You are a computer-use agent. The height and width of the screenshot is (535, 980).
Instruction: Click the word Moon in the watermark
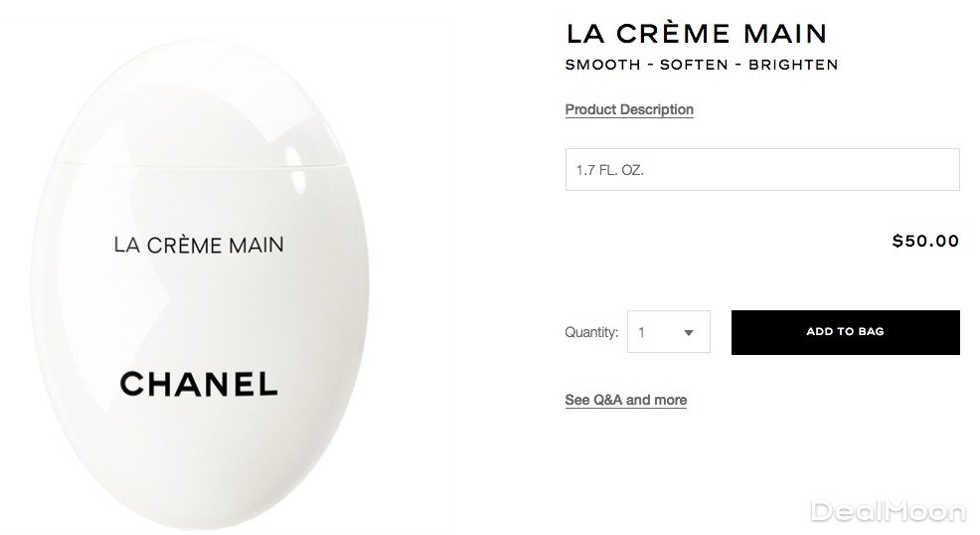926,512
